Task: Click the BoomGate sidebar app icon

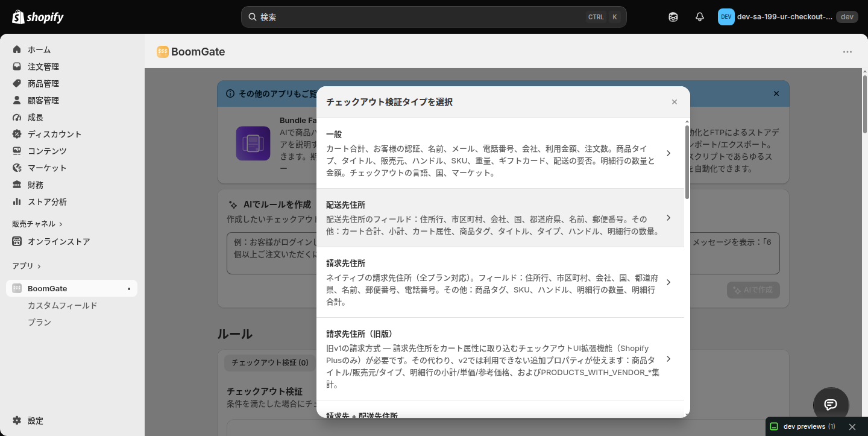Action: pyautogui.click(x=17, y=288)
